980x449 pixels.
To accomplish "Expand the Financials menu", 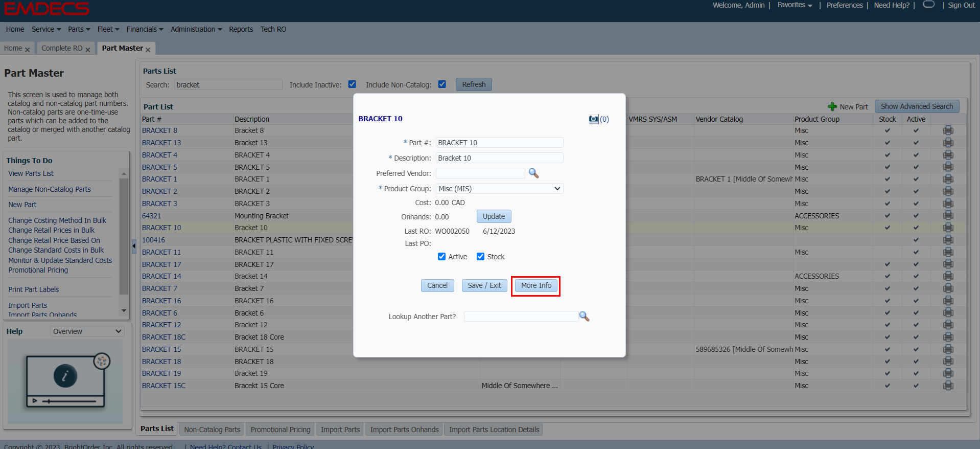I will click(x=145, y=29).
